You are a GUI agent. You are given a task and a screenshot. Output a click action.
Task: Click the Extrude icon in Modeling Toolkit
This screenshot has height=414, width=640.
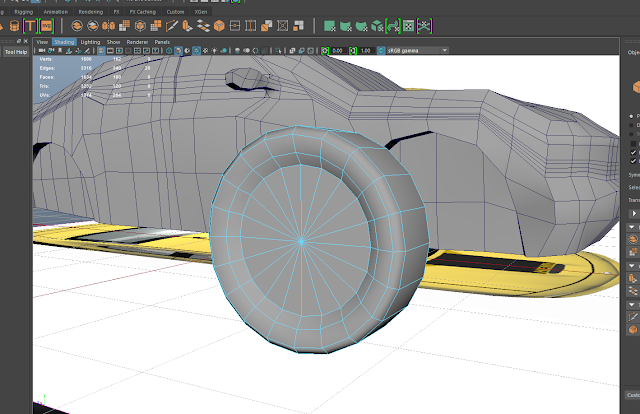pyautogui.click(x=633, y=278)
